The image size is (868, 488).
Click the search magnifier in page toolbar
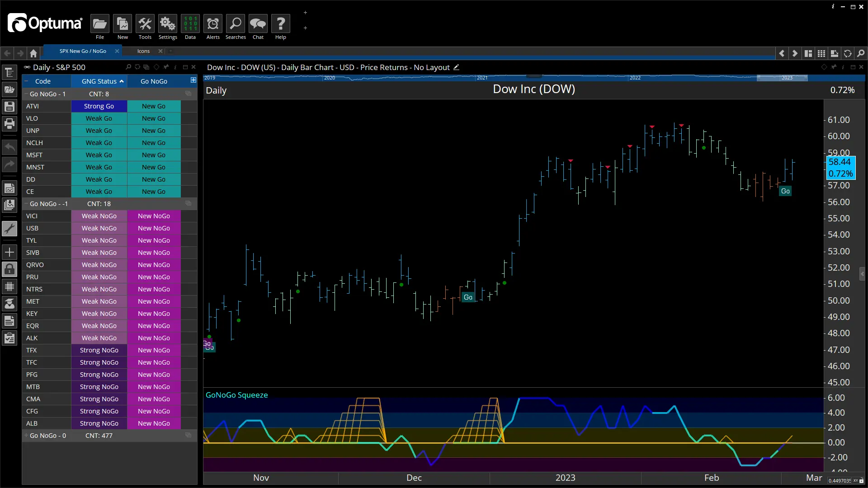pos(861,53)
